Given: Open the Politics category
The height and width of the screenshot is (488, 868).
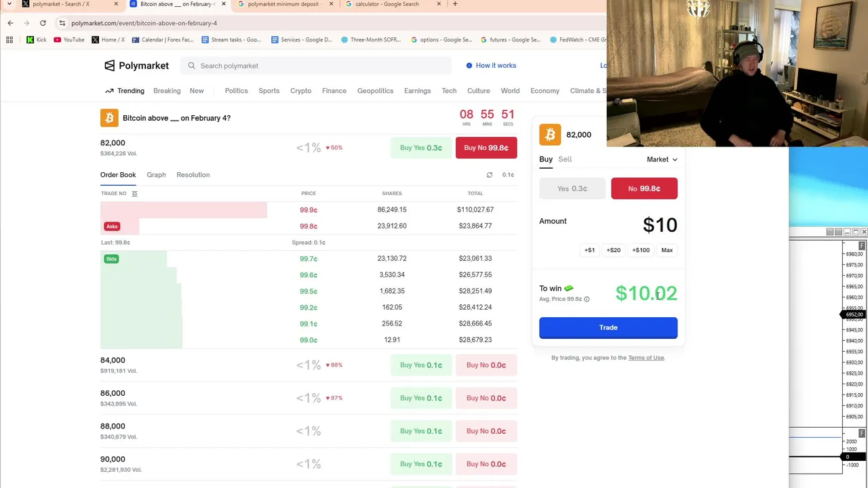Looking at the screenshot, I should [237, 91].
